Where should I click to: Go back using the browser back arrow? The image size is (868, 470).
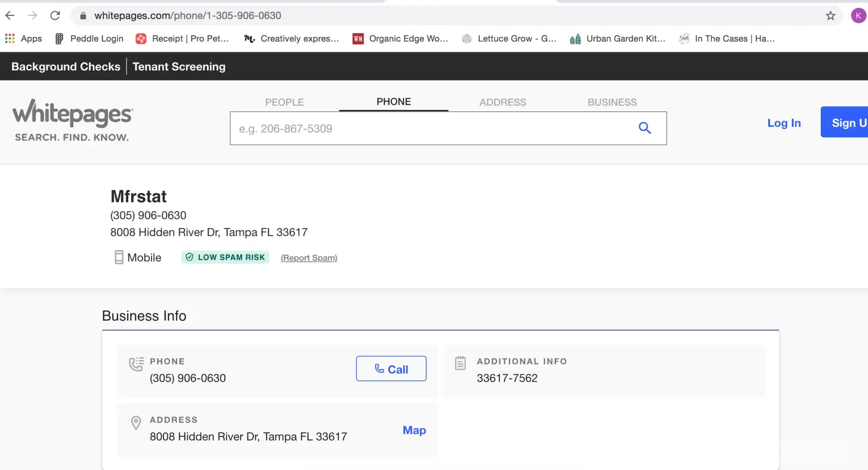click(10, 15)
